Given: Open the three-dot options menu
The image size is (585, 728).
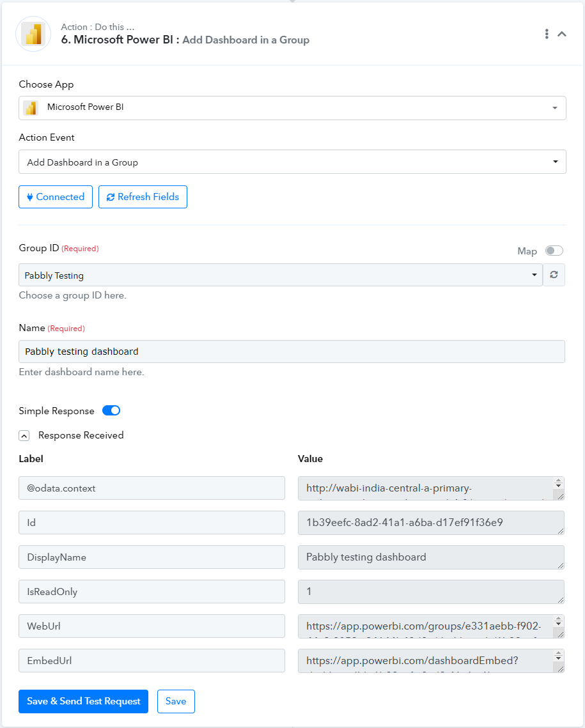Looking at the screenshot, I should [x=547, y=34].
